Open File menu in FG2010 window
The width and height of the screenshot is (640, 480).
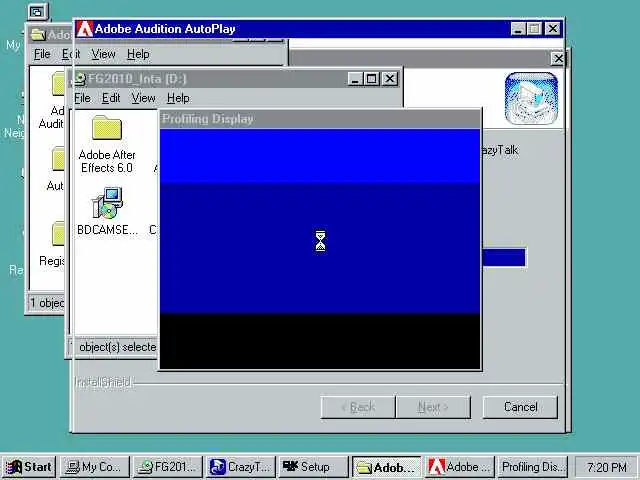82,98
